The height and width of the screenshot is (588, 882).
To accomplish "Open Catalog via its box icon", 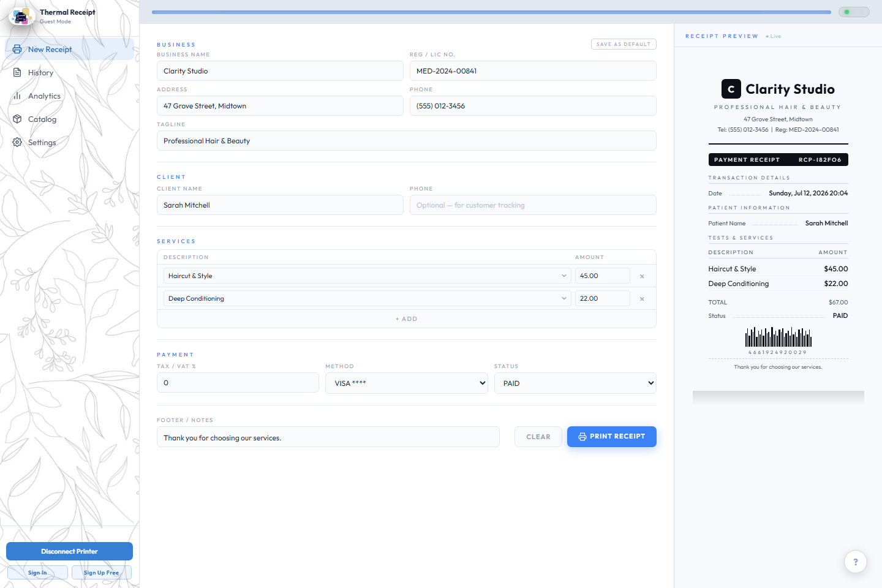I will (17, 119).
